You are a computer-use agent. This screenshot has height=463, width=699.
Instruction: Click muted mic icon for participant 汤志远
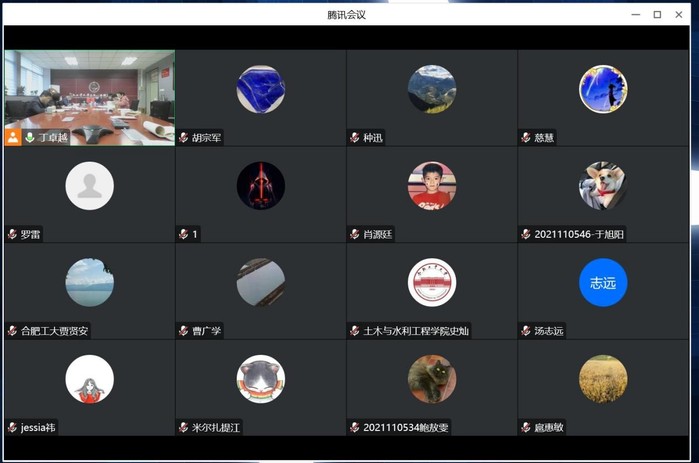click(x=526, y=331)
